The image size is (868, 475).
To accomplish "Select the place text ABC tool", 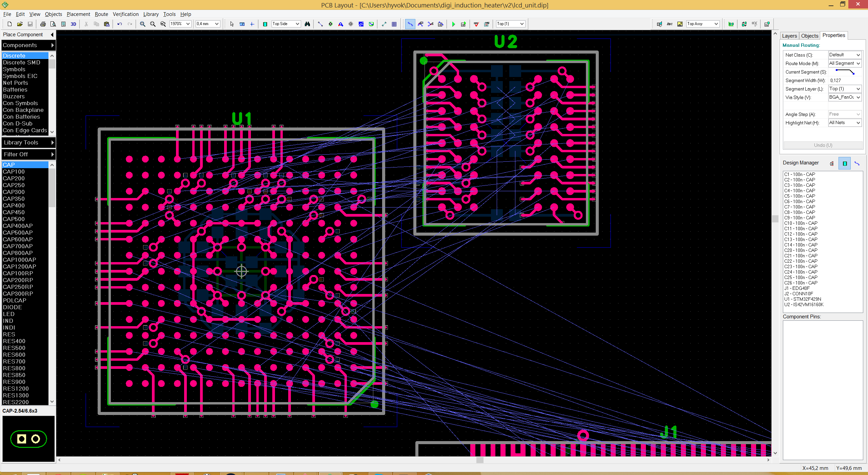I will click(x=670, y=24).
